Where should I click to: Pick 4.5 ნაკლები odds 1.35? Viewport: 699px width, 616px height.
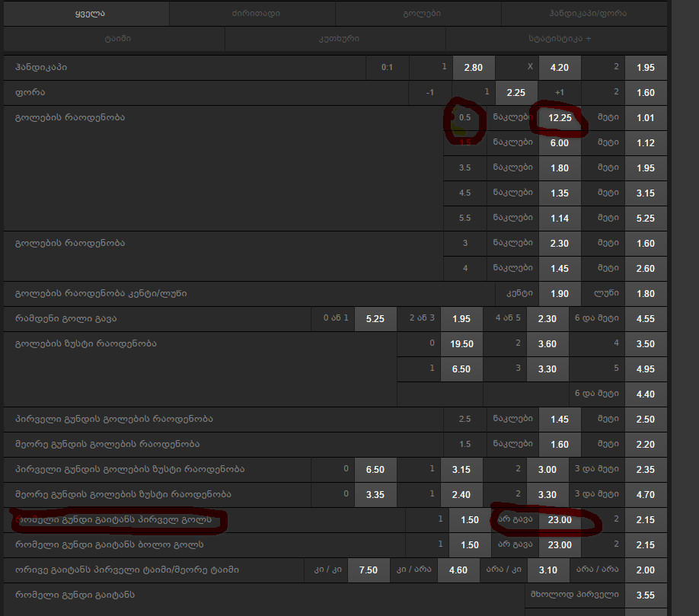560,193
